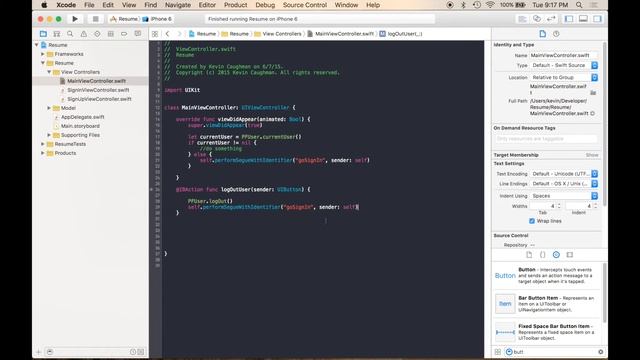Open the Debug menu

point(265,5)
